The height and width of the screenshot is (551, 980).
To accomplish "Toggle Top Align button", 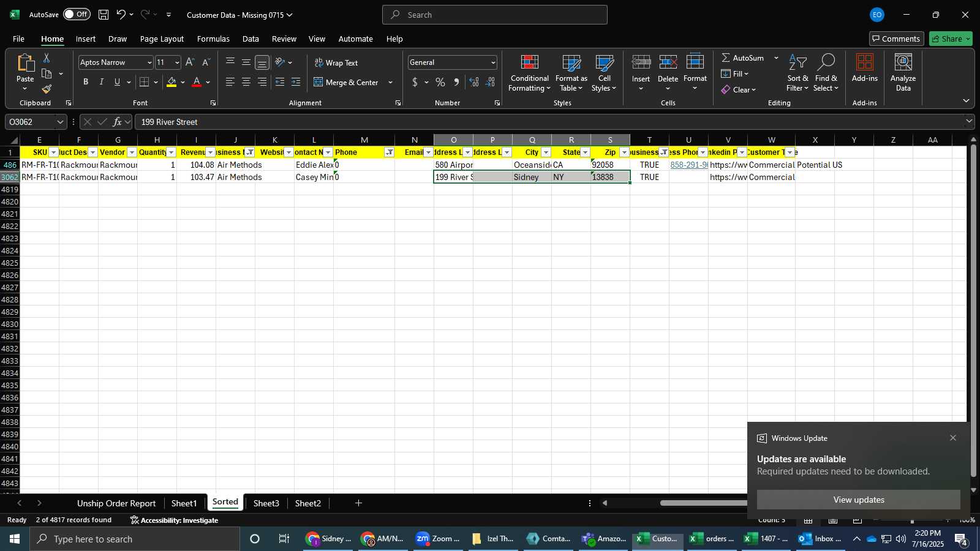I will [230, 62].
